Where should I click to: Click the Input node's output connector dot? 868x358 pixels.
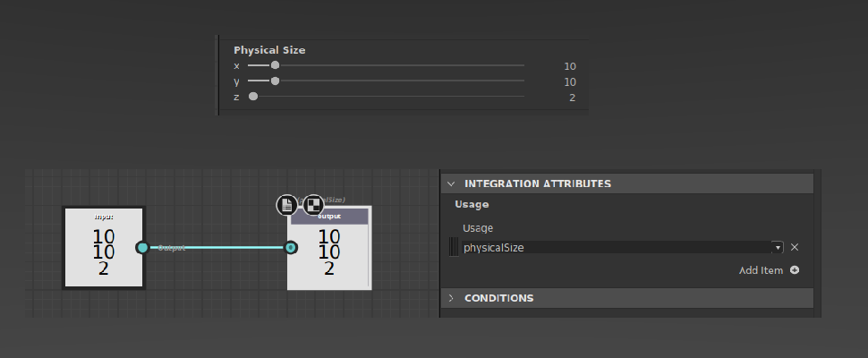tap(142, 248)
